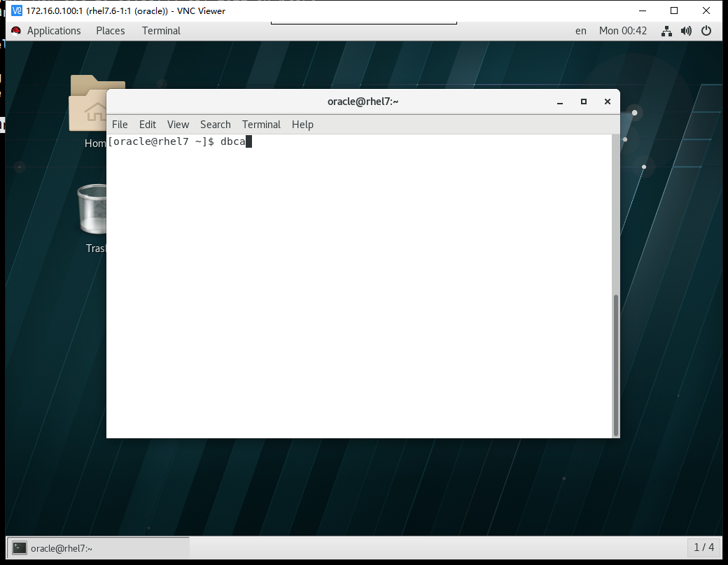Click the VNC Viewer logo icon
Viewport: 728px width, 565px height.
17,11
